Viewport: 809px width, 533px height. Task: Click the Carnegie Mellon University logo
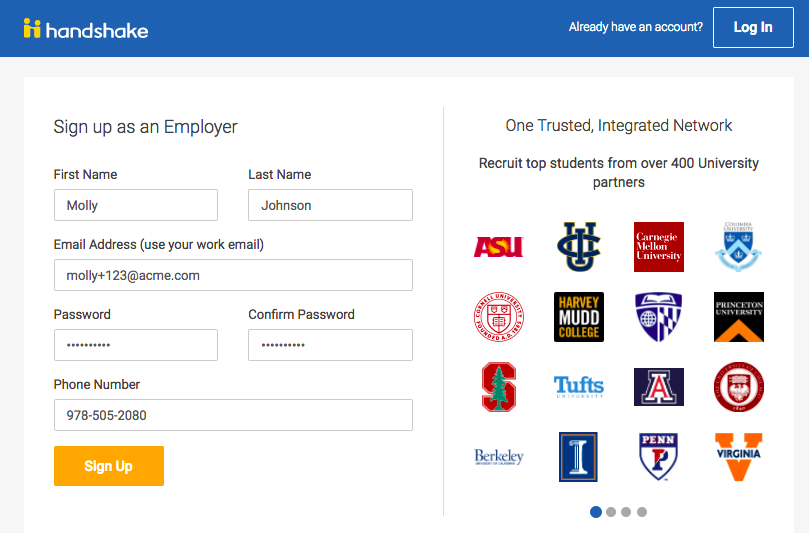point(658,247)
